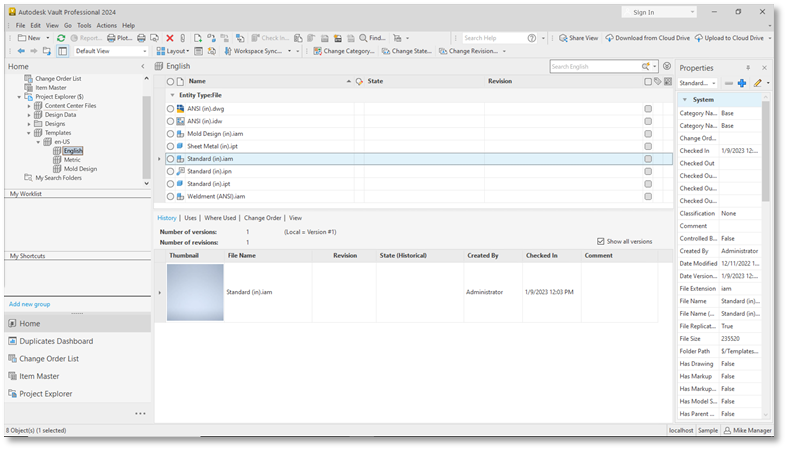Screen dimensions: 787x450
Task: Click the print icon next to Plot
Action: click(142, 38)
